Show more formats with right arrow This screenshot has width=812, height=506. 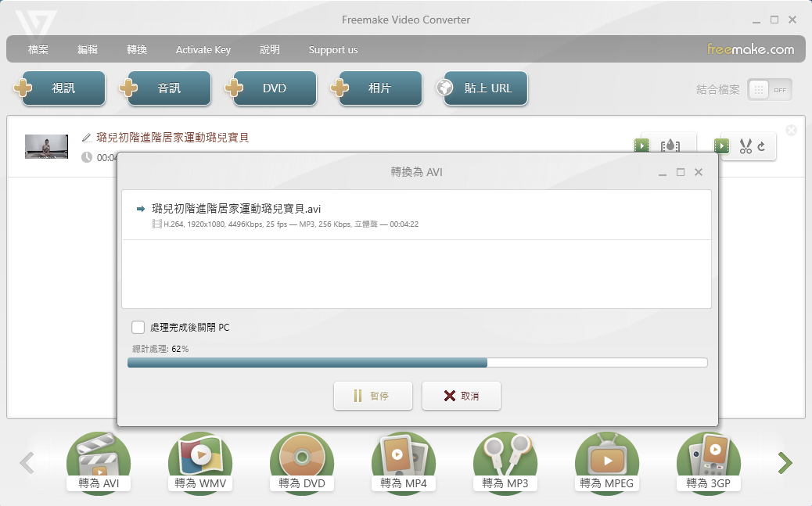point(785,462)
